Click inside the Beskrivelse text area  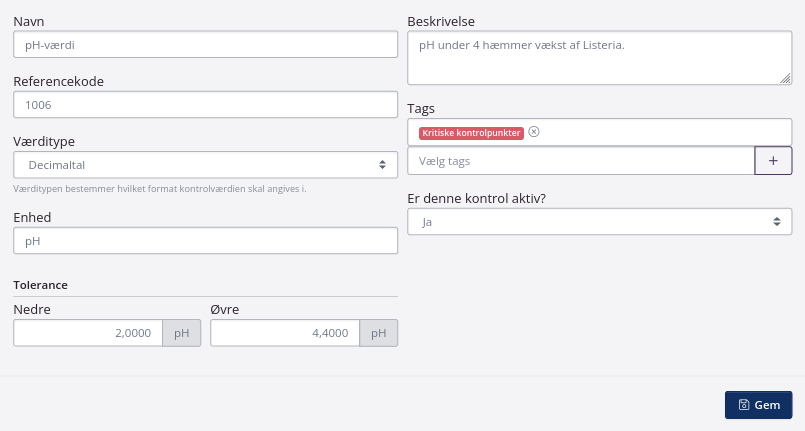coord(600,60)
